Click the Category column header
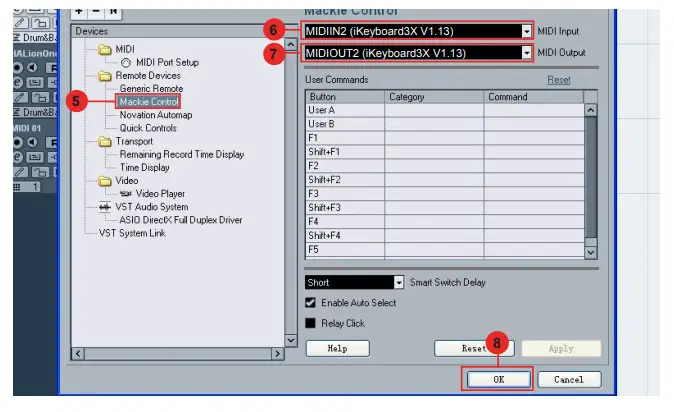The image size is (674, 412). (434, 97)
